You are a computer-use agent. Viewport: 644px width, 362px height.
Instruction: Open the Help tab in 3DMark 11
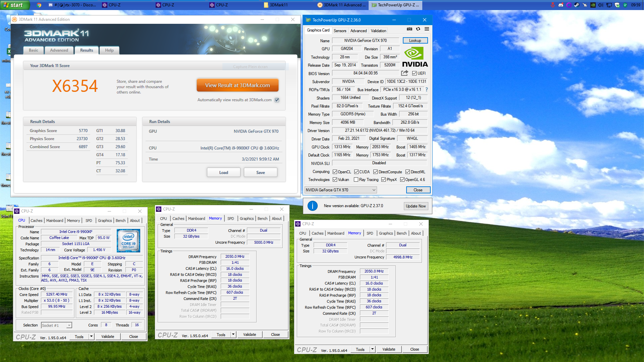(x=109, y=50)
